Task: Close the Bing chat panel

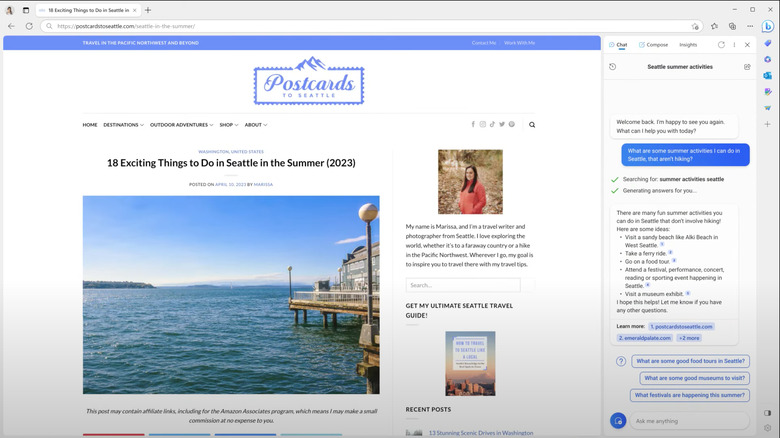Action: click(747, 45)
